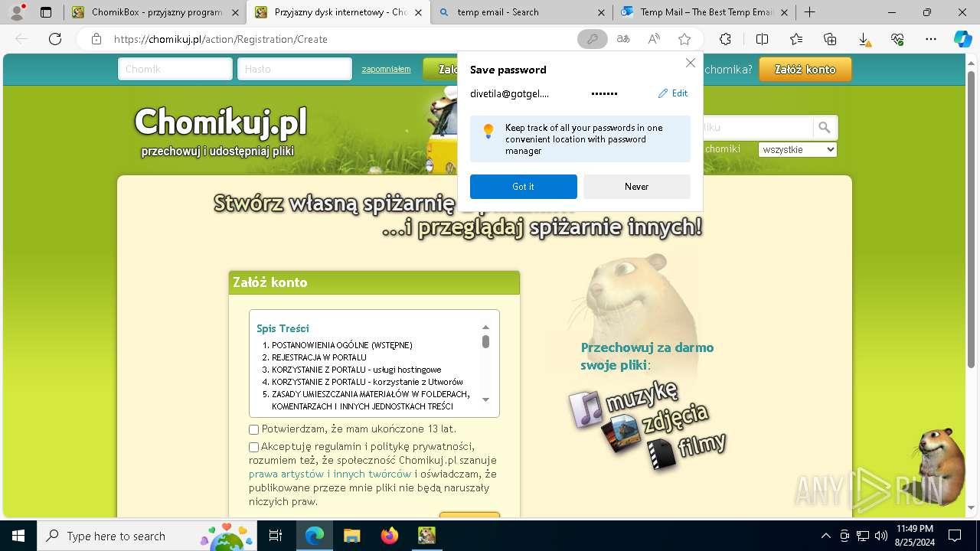Click REJESTRACJA W PORTALU list item
This screenshot has width=980, height=551.
coord(319,357)
